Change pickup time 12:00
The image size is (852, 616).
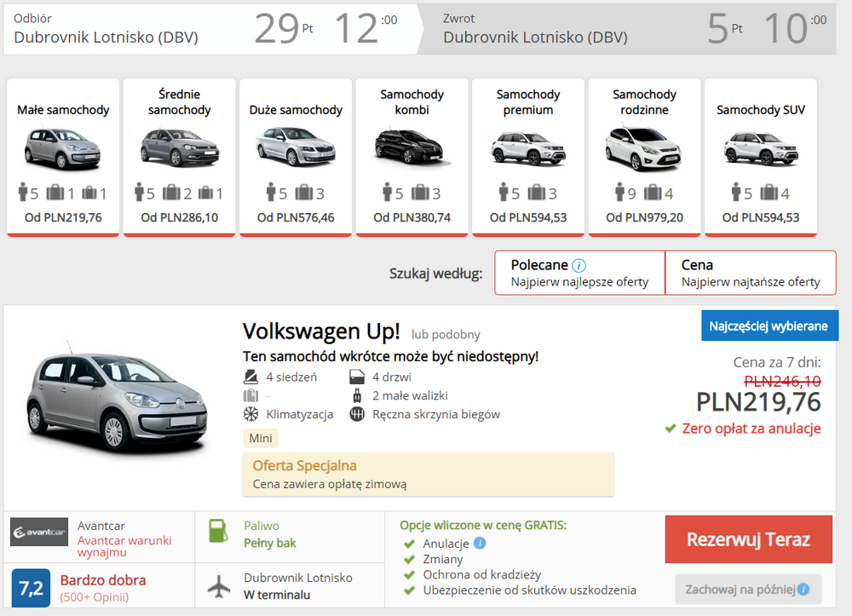[x=366, y=28]
